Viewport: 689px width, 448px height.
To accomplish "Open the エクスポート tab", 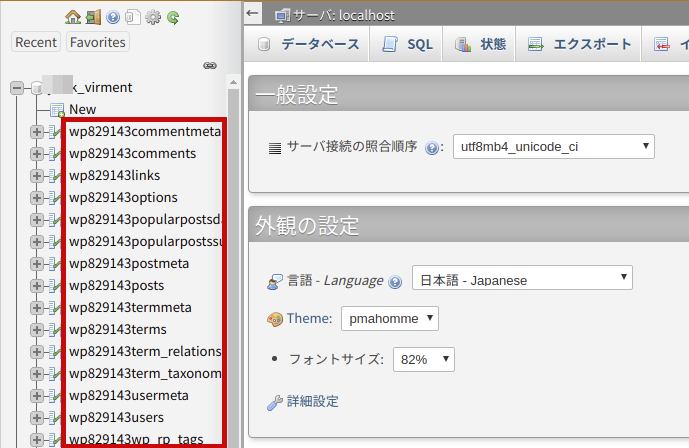I will click(579, 44).
